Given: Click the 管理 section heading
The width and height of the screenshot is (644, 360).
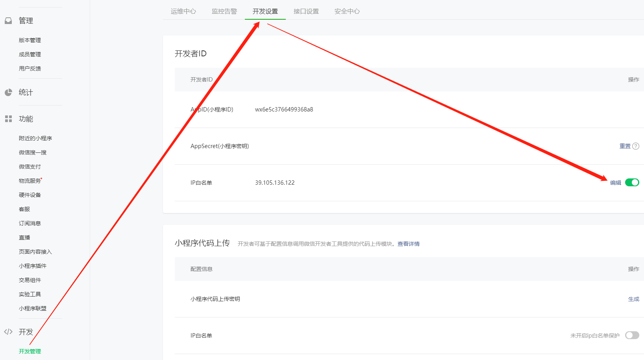Looking at the screenshot, I should coord(26,20).
